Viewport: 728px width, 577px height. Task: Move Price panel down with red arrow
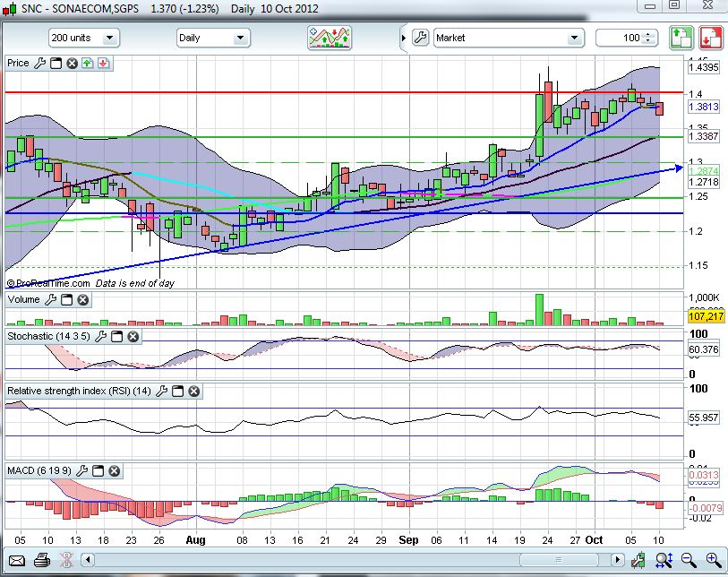click(103, 64)
